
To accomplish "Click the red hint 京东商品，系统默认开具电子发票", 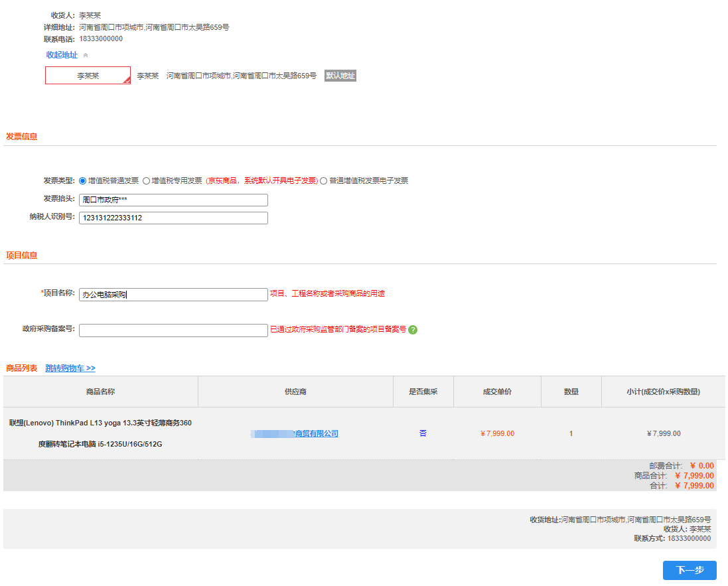I will point(262,181).
